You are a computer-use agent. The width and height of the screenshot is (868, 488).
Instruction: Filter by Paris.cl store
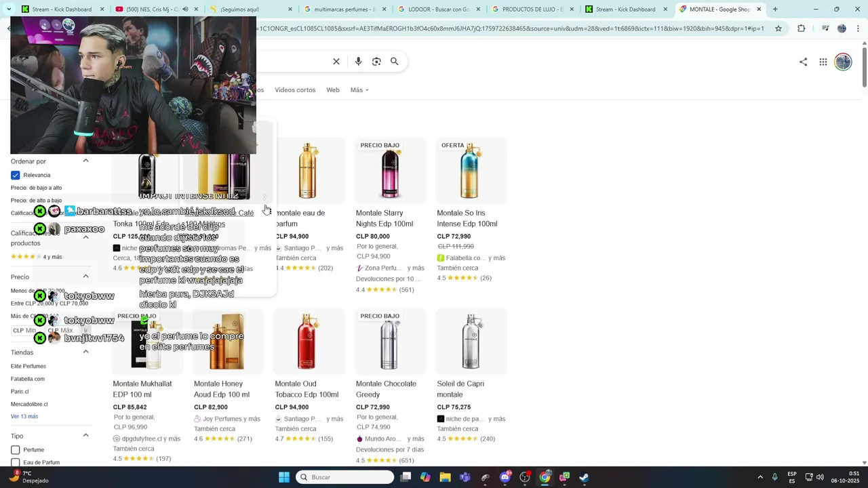pyautogui.click(x=20, y=392)
